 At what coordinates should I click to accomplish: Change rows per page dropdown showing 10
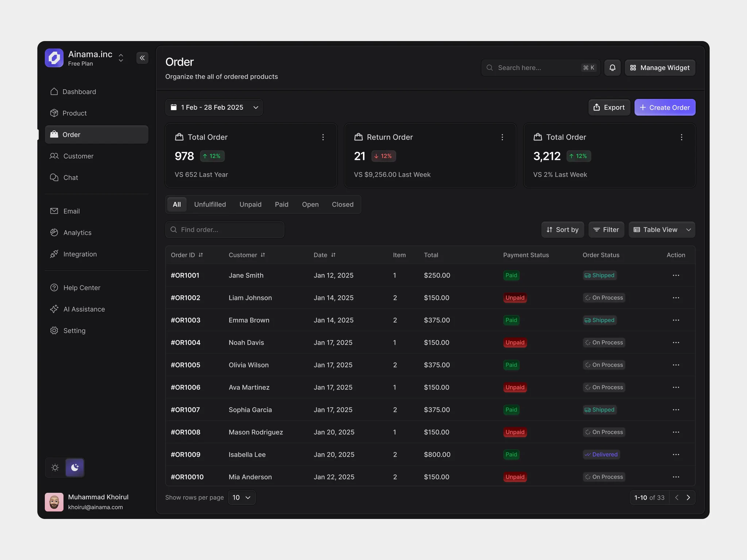(242, 498)
